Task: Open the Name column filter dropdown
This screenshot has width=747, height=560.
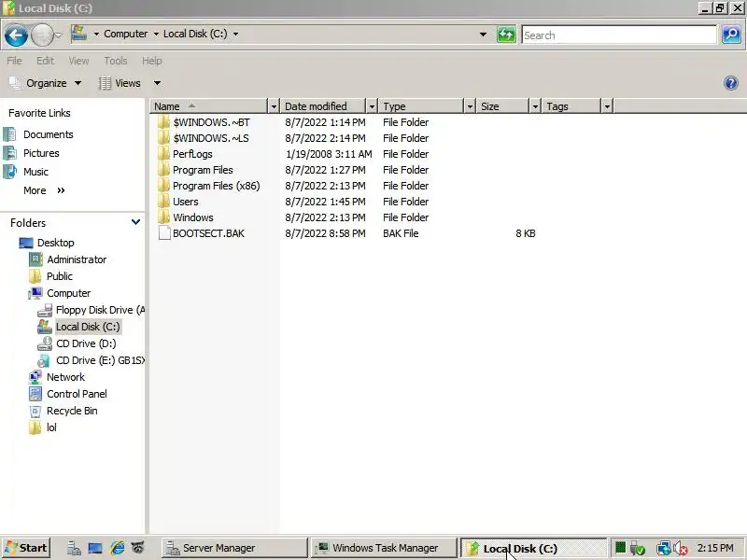Action: (274, 106)
